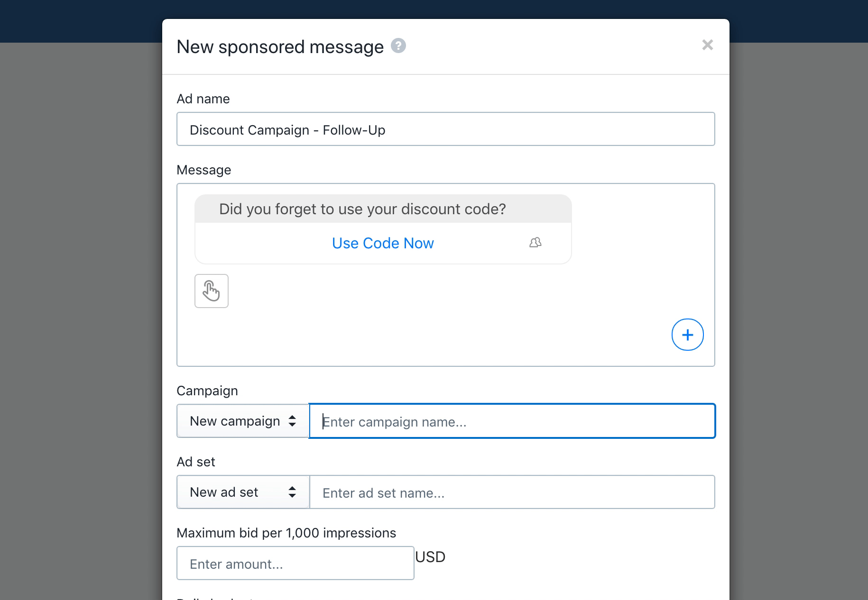Focus the Enter ad set name field
The width and height of the screenshot is (868, 600).
(x=512, y=492)
